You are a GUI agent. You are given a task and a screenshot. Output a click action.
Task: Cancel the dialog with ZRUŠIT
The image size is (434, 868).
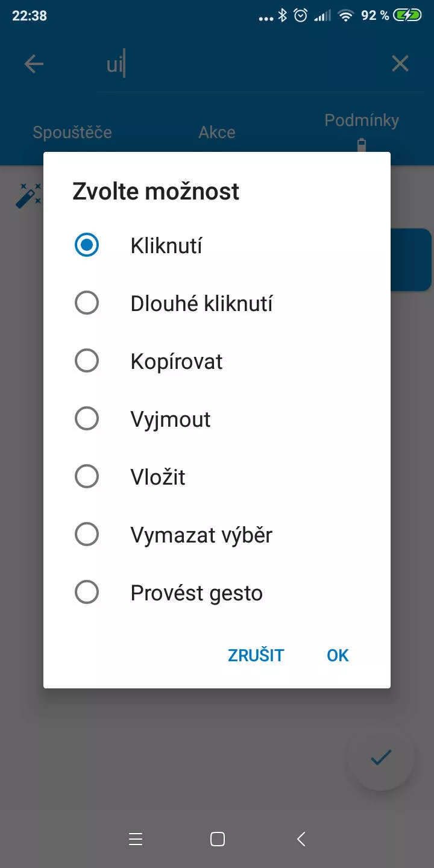point(256,655)
